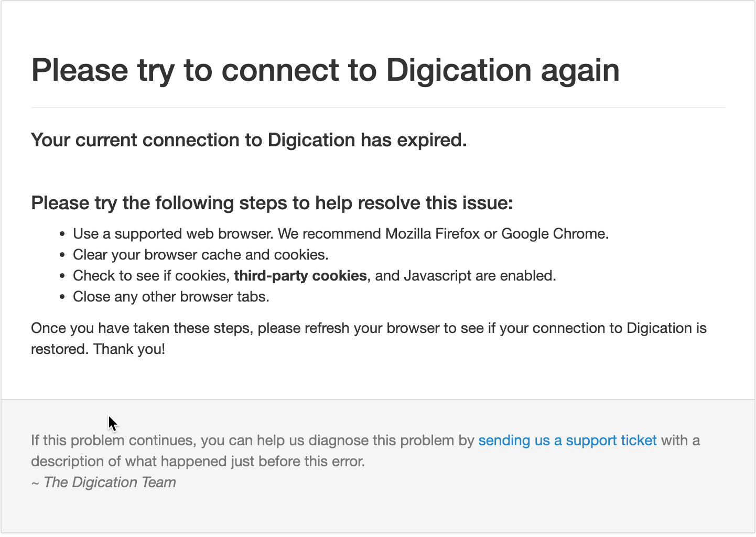Click the "Thank you!" text

(129, 349)
